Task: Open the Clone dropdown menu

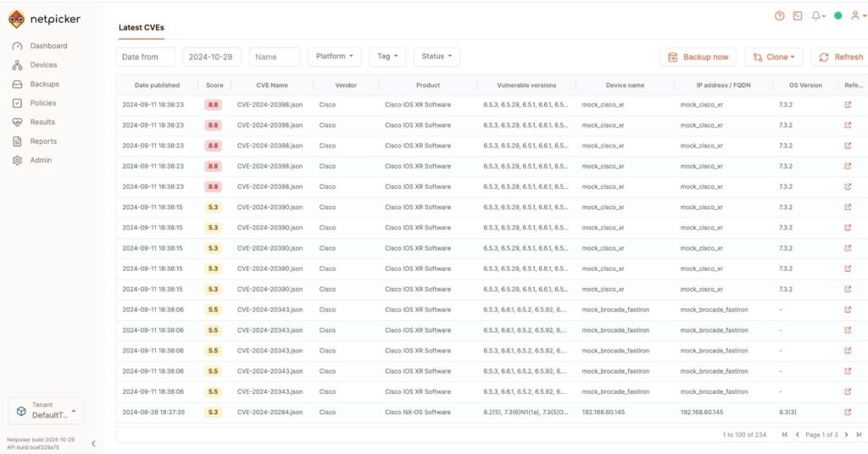Action: coord(773,57)
